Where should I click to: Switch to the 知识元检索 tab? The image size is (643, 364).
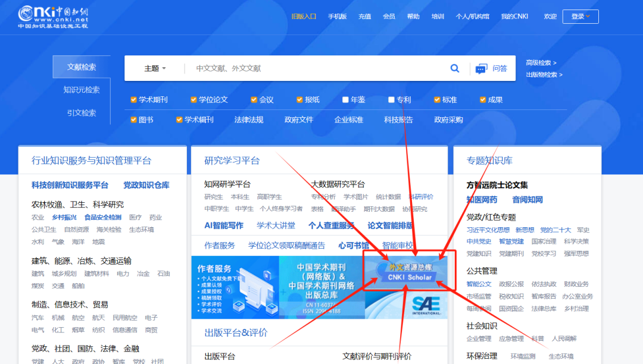click(82, 90)
